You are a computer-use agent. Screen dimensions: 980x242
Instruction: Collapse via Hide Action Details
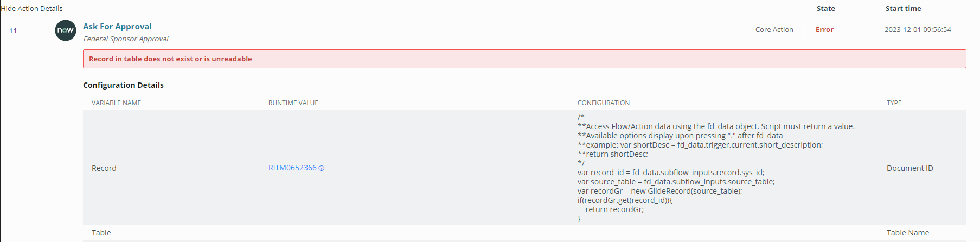click(x=32, y=8)
